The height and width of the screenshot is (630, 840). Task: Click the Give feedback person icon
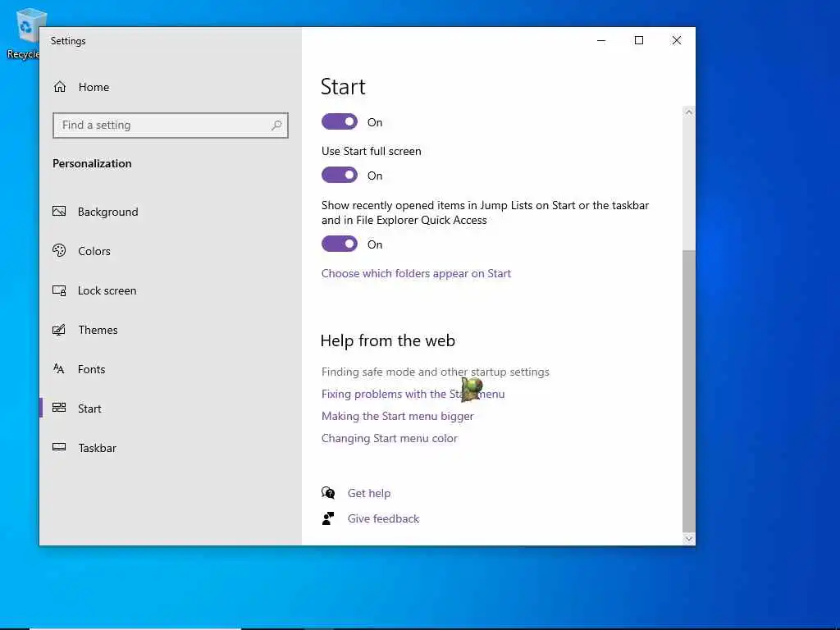(328, 518)
